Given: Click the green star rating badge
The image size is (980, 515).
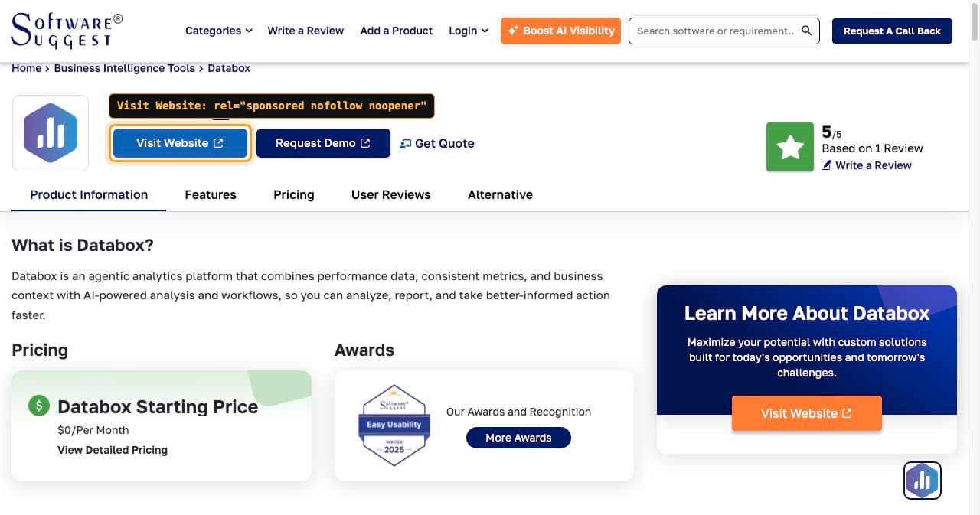Looking at the screenshot, I should click(x=789, y=147).
